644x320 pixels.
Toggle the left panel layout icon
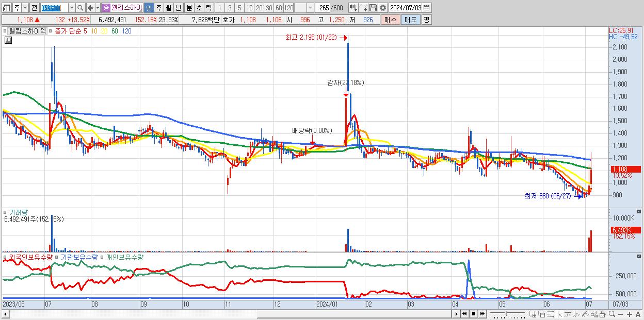click(x=7, y=8)
